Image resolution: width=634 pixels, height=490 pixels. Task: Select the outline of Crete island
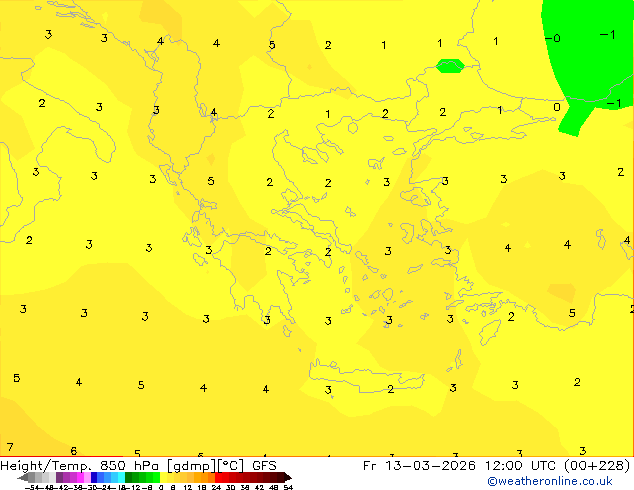pos(367,376)
